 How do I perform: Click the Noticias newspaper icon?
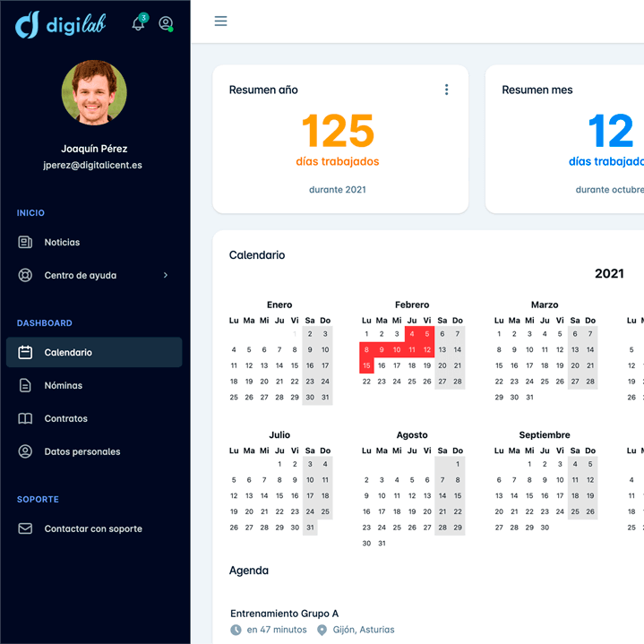click(26, 243)
